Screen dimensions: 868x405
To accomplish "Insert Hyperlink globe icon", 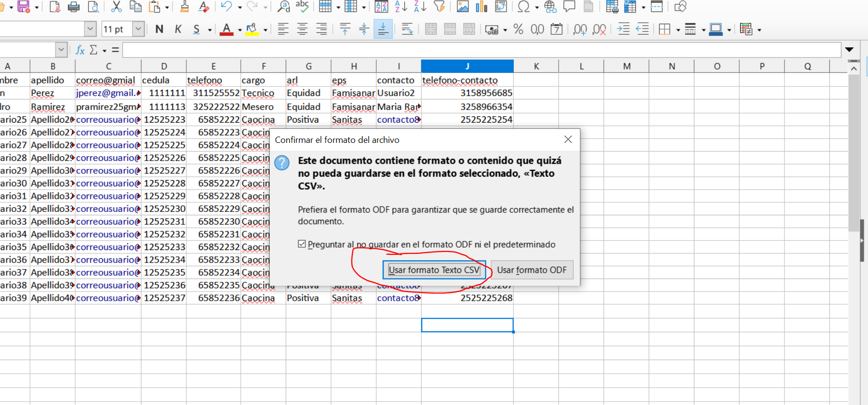I will tap(550, 7).
